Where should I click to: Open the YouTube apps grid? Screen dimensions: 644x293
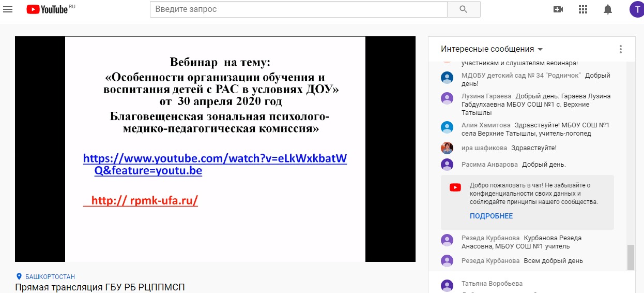click(x=583, y=9)
